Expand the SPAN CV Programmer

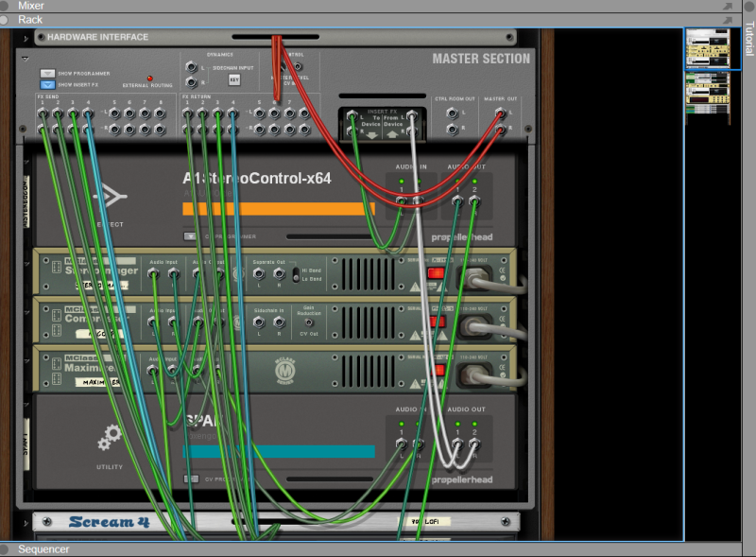191,479
